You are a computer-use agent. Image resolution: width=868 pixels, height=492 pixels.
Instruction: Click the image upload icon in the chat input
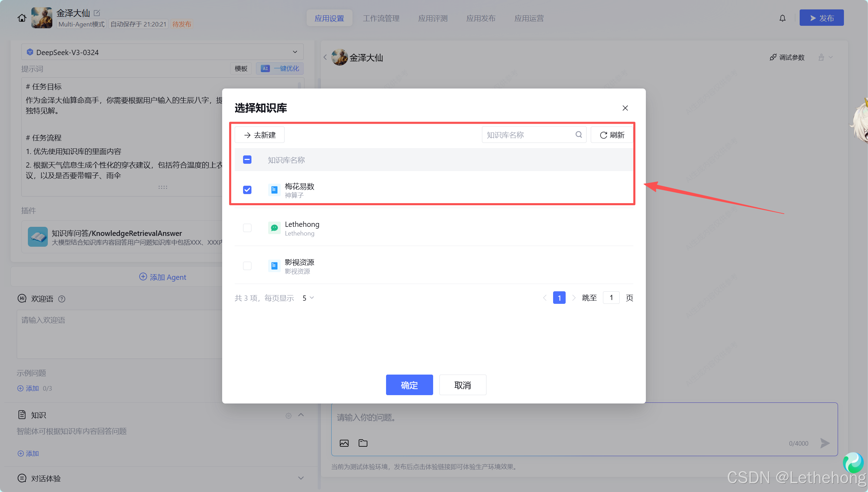pos(344,443)
